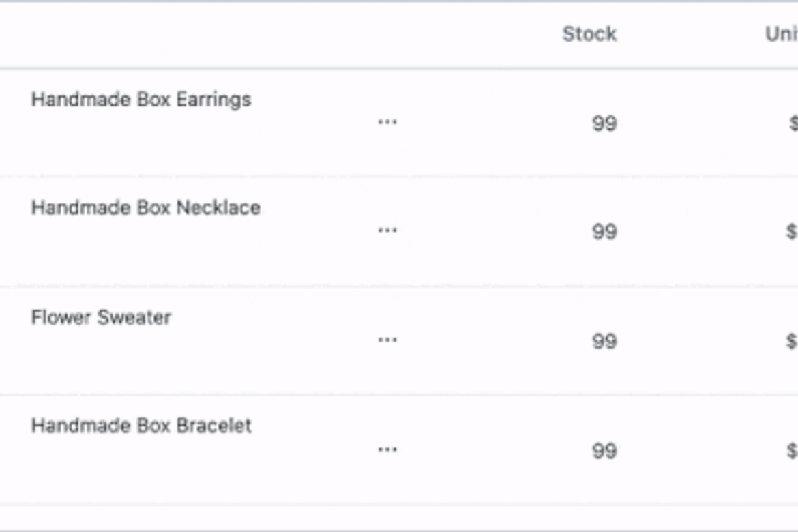Click the stock value for Handmade Box Bracelet
The image size is (798, 532).
point(604,449)
